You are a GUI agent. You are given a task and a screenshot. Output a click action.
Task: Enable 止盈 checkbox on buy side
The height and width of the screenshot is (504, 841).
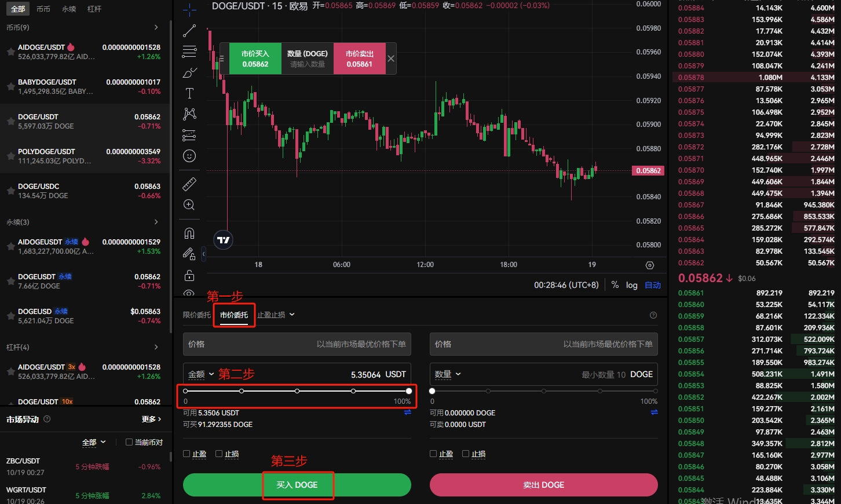pyautogui.click(x=187, y=454)
